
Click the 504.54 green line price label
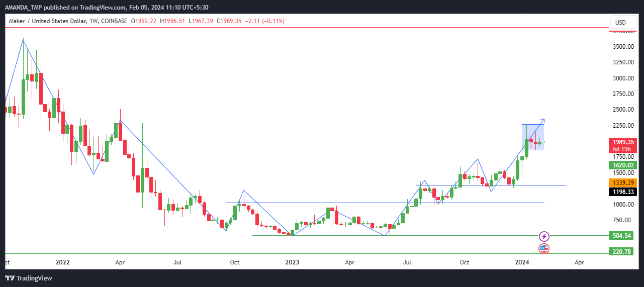621,235
